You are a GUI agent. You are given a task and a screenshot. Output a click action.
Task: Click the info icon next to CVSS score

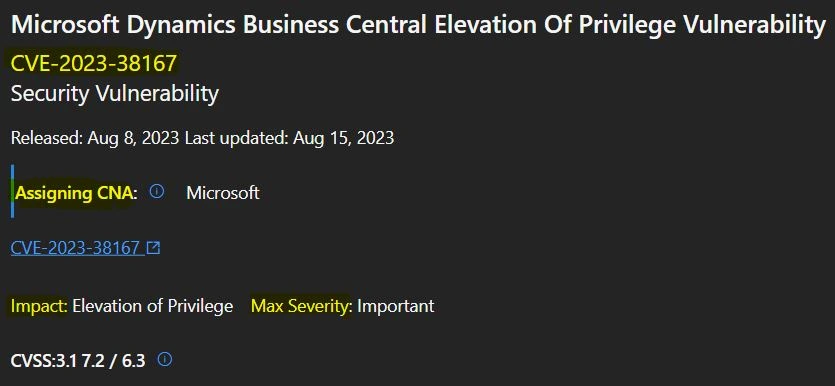click(165, 360)
